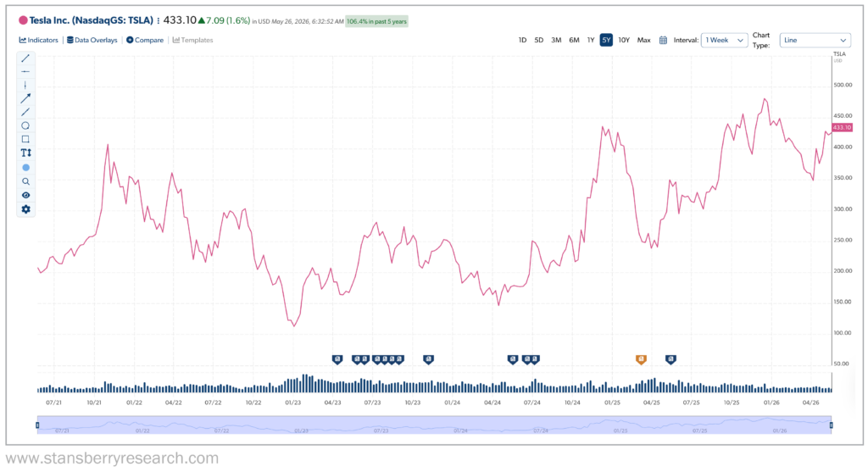Expand the Chart Type dropdown showing Line

click(x=815, y=41)
